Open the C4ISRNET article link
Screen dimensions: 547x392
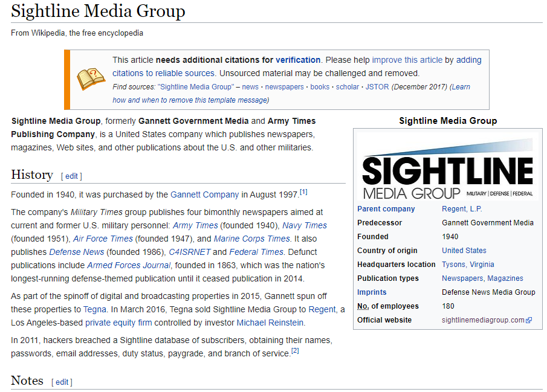190,252
